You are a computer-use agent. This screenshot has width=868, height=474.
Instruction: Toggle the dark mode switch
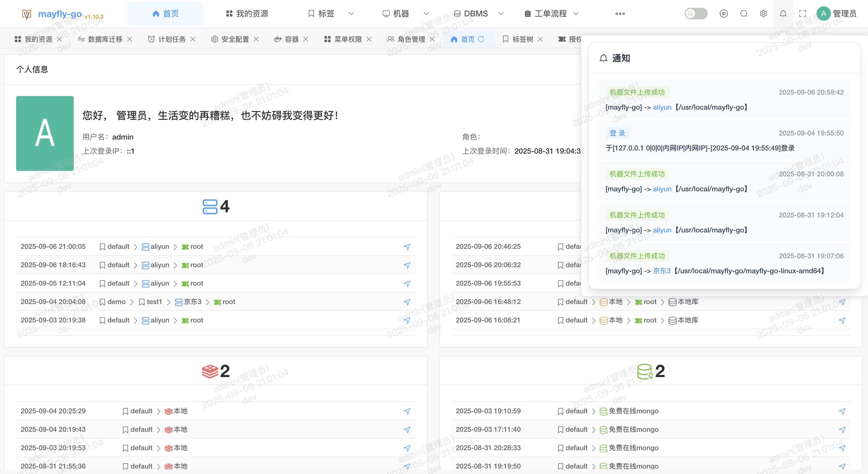pos(696,14)
